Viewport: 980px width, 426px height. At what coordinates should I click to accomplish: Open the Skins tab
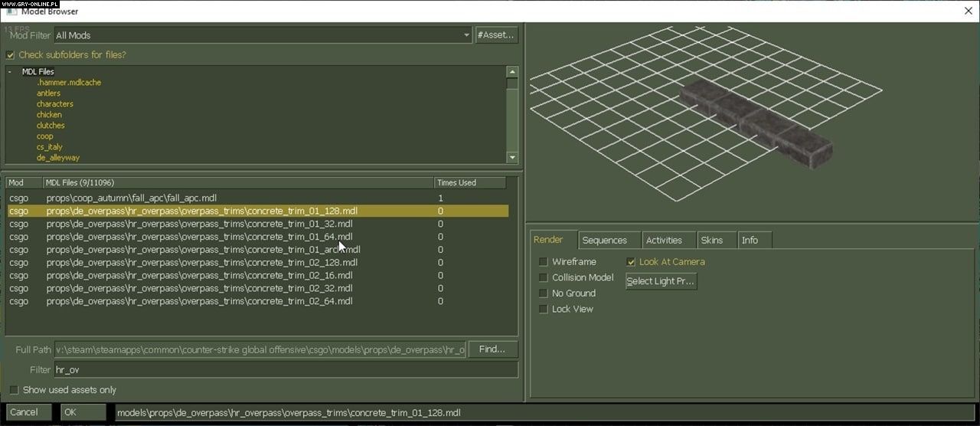point(711,241)
